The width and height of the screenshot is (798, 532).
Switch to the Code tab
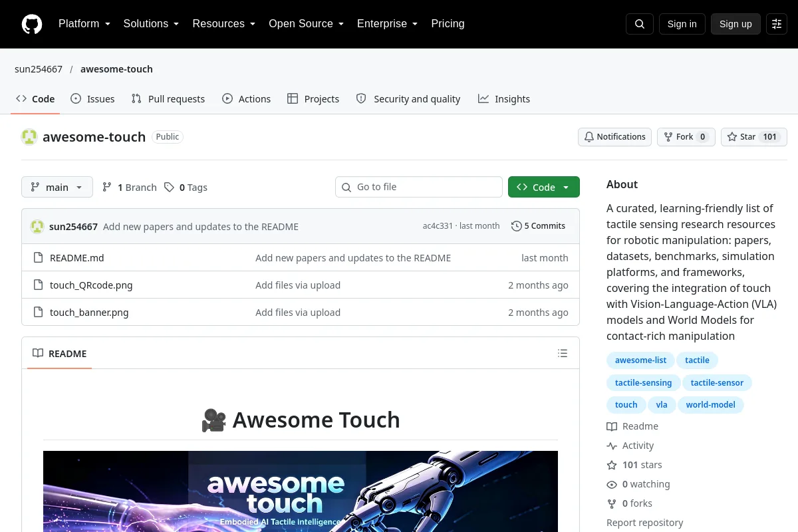pos(35,99)
